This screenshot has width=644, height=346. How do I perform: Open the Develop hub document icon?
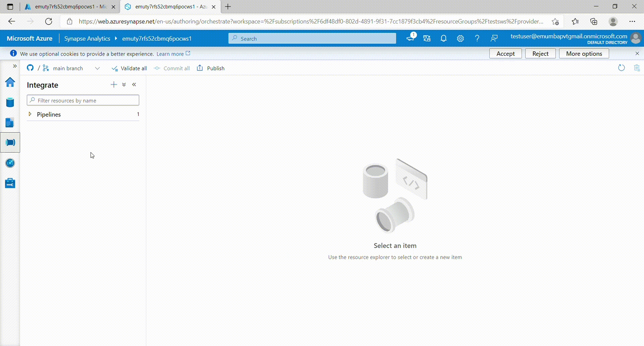[x=10, y=123]
